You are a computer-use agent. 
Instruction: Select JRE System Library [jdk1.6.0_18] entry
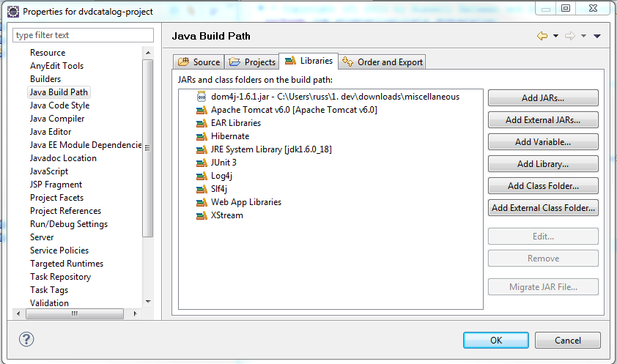point(271,149)
